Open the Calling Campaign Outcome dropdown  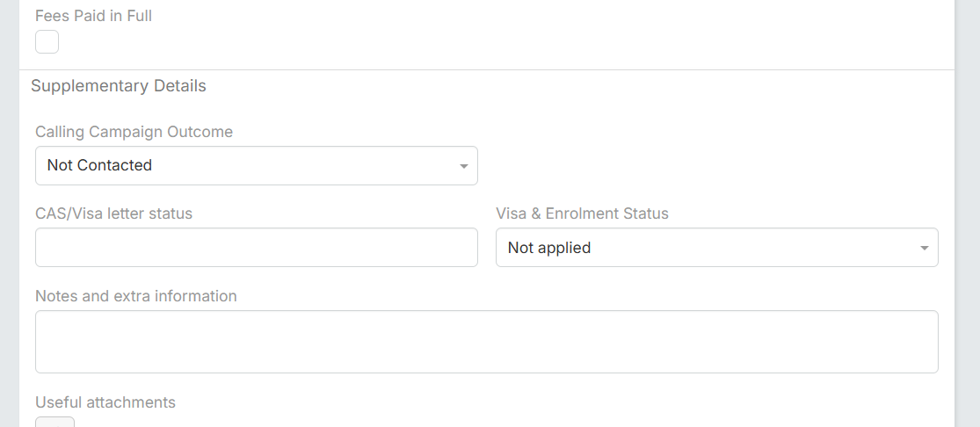click(x=256, y=165)
